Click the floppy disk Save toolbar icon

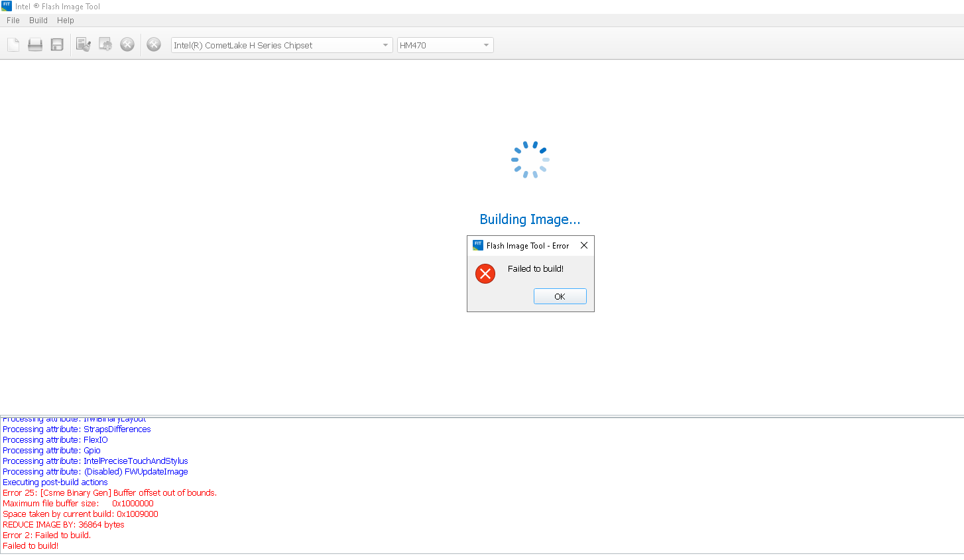coord(57,44)
